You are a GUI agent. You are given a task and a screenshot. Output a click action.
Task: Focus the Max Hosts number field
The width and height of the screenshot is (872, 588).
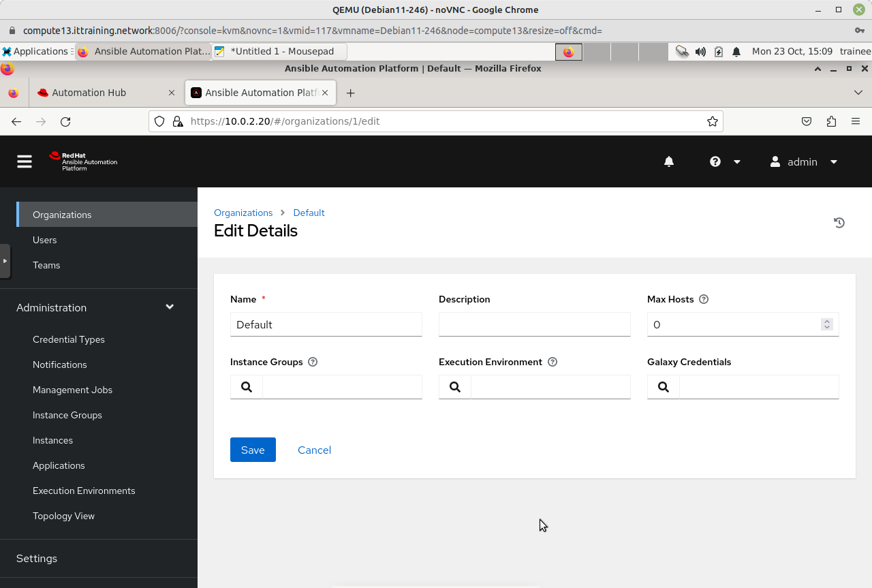click(743, 324)
